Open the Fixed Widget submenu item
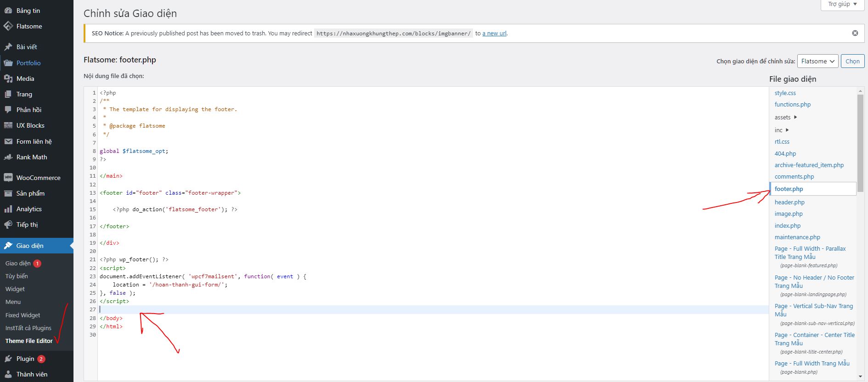 23,315
